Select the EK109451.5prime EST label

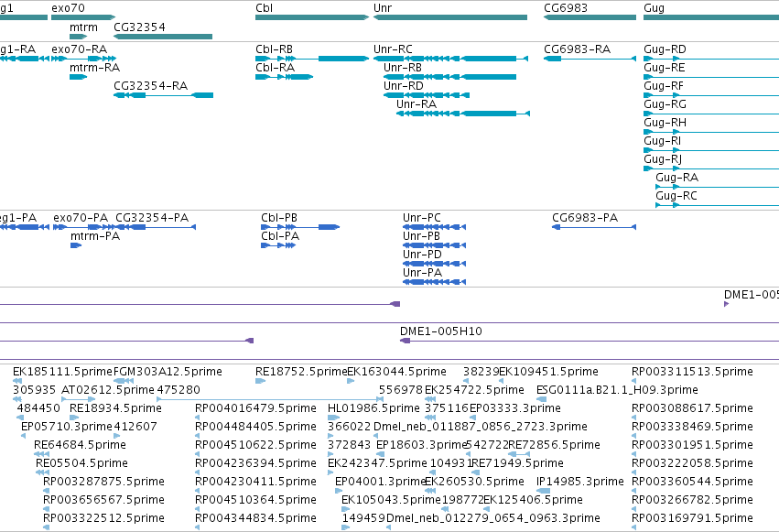click(x=548, y=372)
